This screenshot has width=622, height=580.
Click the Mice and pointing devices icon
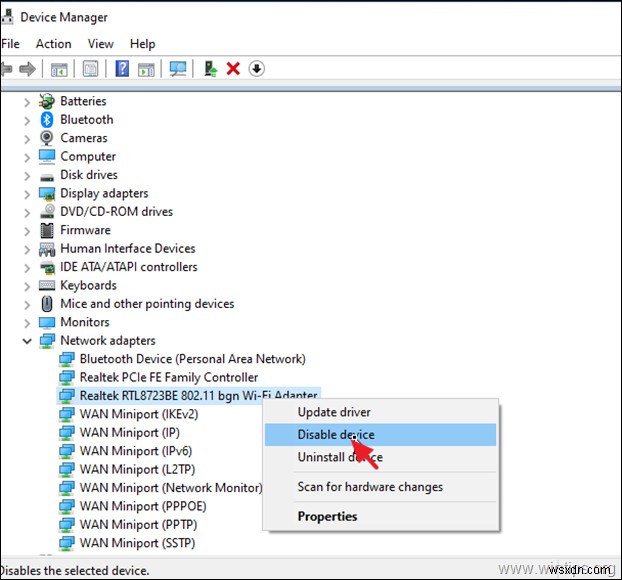[47, 304]
